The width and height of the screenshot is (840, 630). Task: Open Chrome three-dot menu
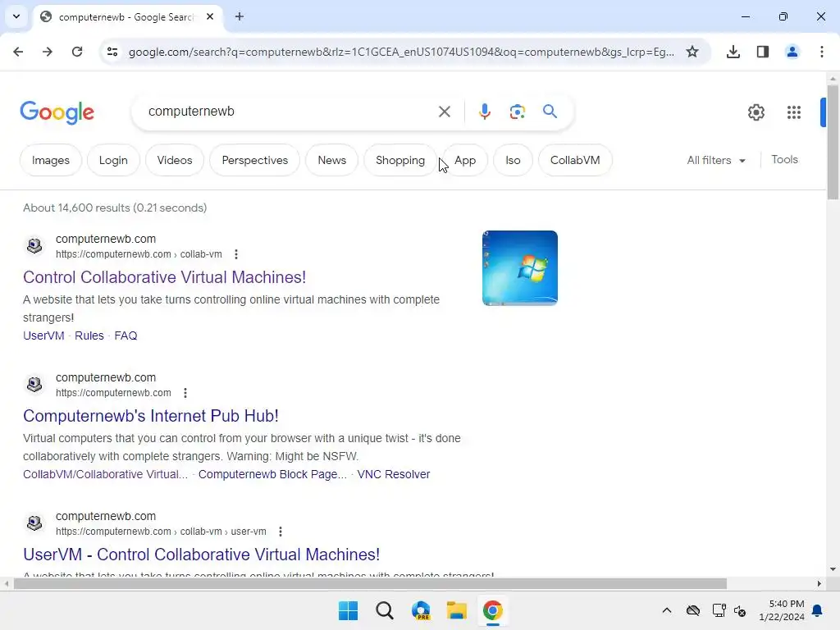point(821,52)
